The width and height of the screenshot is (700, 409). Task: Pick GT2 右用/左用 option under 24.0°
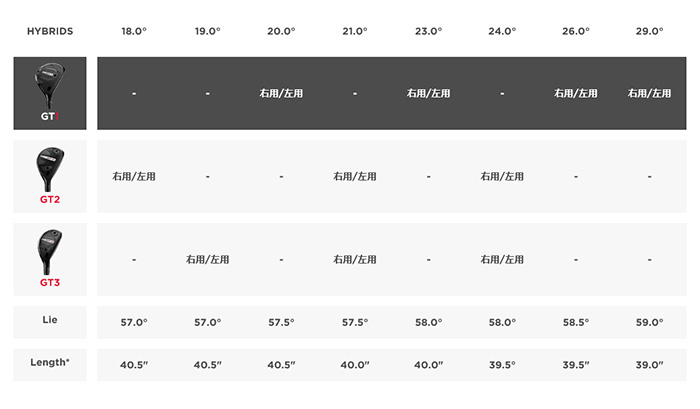pyautogui.click(x=502, y=176)
